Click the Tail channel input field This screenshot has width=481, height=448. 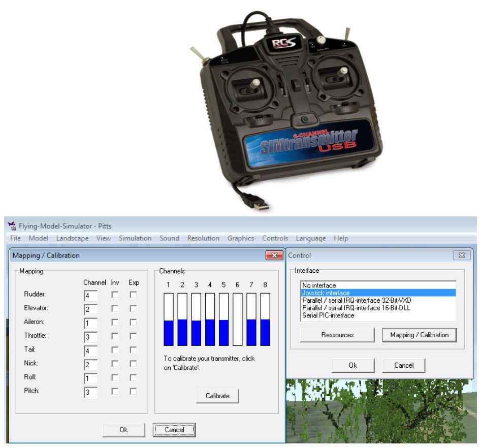[90, 351]
